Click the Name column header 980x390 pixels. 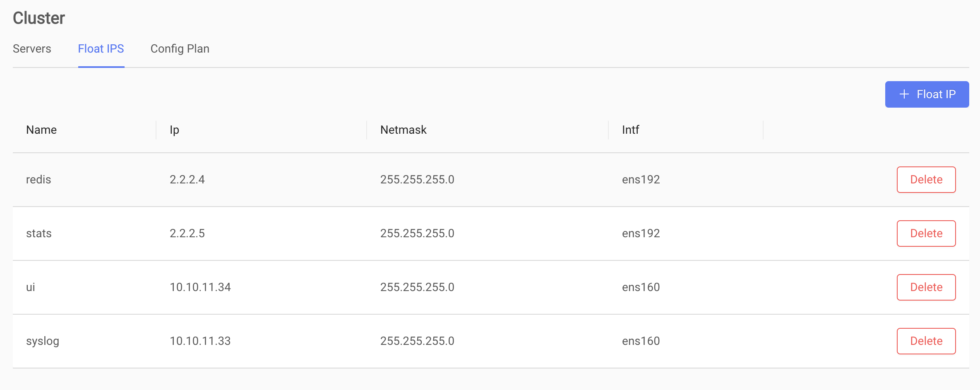pyautogui.click(x=41, y=130)
